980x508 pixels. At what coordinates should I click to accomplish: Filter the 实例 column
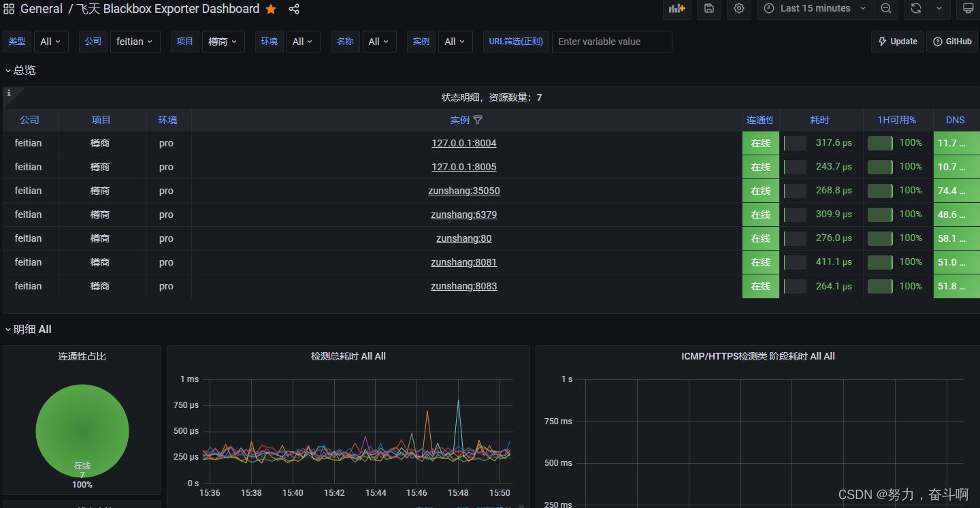click(478, 120)
